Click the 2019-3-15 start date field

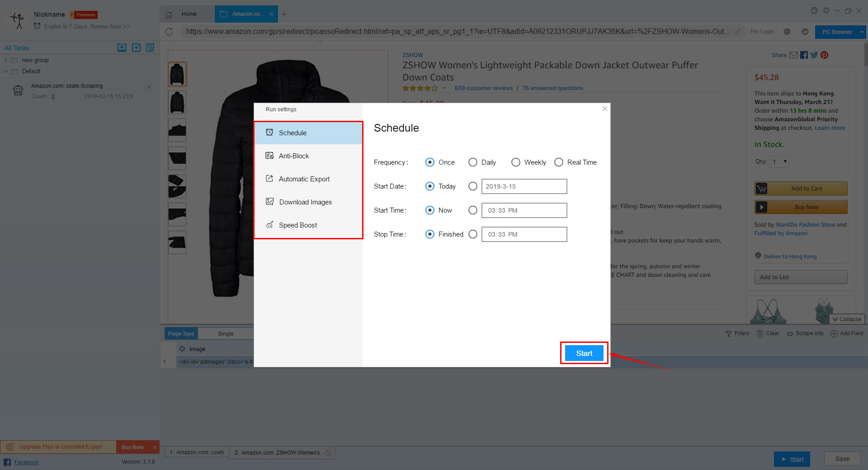pos(524,186)
